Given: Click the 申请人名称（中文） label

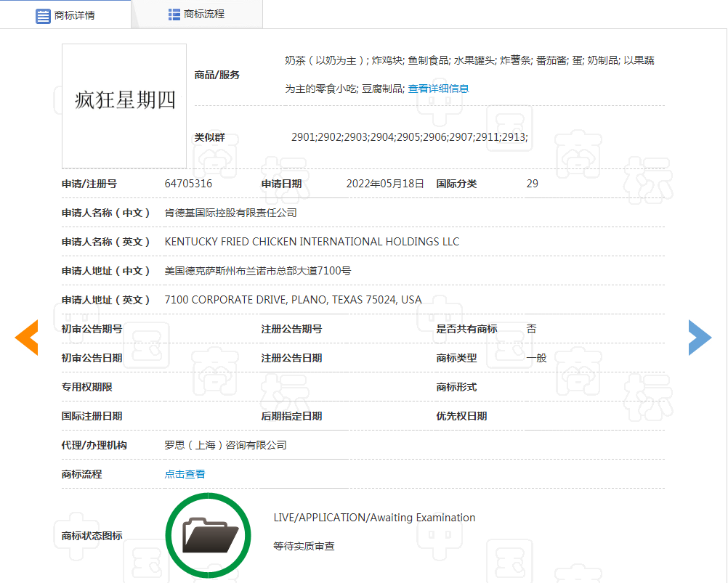Looking at the screenshot, I should pyautogui.click(x=106, y=213).
